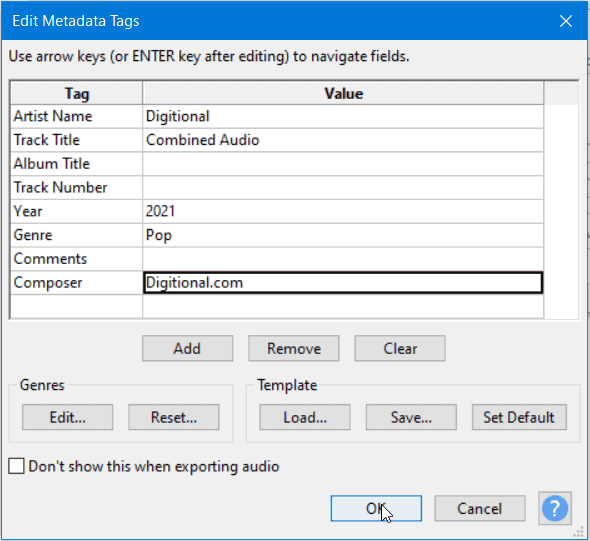
Task: Reset the genres list
Action: [x=174, y=417]
